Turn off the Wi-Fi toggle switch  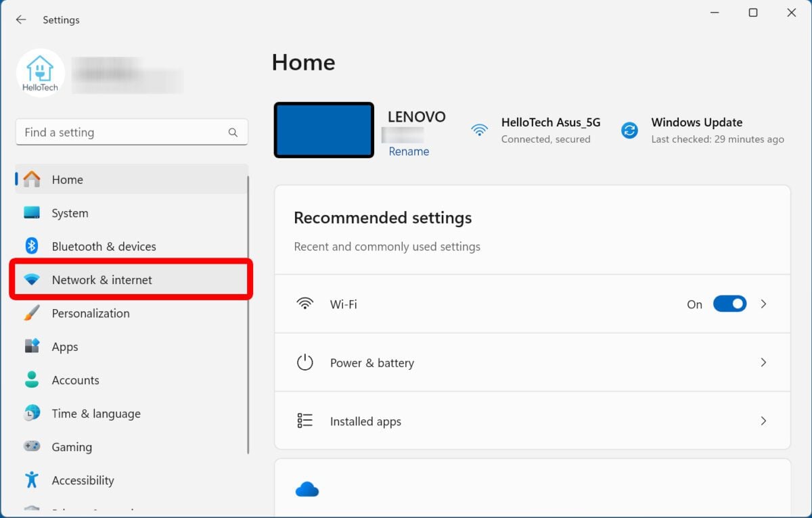pos(729,304)
